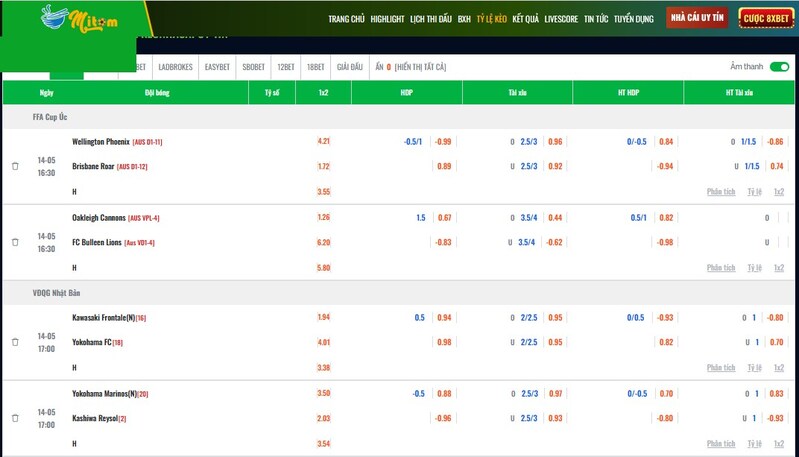Image resolution: width=799 pixels, height=457 pixels.
Task: Switch to 18BET bookmaker tab
Action: [315, 67]
